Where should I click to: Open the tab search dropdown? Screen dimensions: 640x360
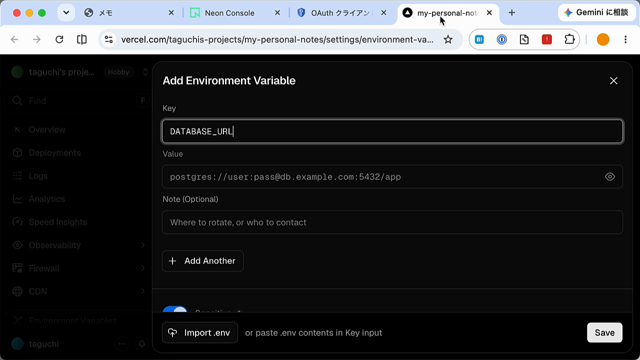66,13
